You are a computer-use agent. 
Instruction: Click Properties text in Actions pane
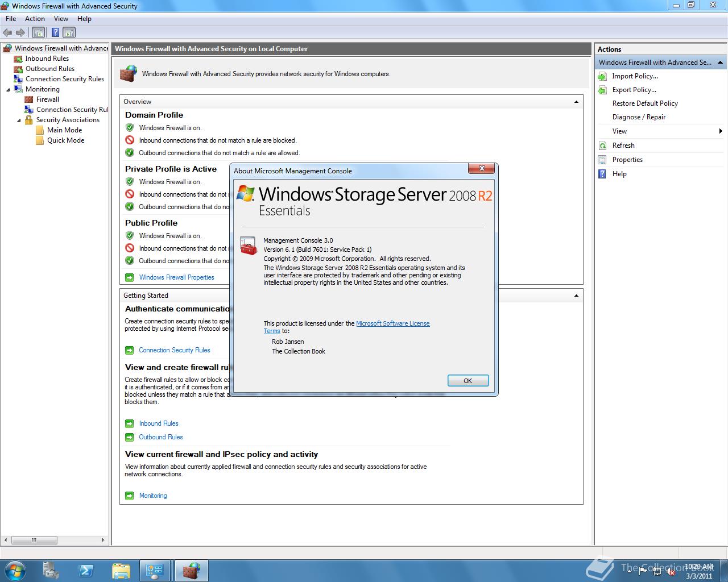click(x=627, y=160)
